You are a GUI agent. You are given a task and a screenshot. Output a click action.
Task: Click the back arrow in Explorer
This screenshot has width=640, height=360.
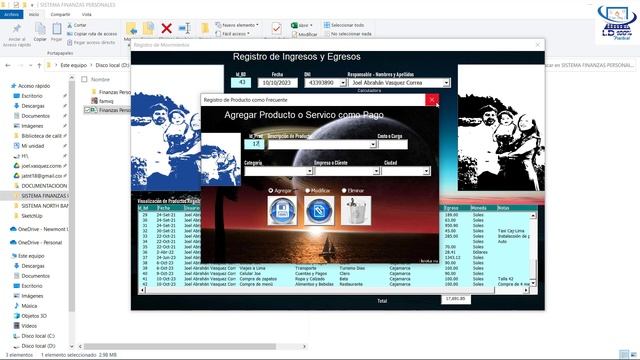tap(8, 65)
